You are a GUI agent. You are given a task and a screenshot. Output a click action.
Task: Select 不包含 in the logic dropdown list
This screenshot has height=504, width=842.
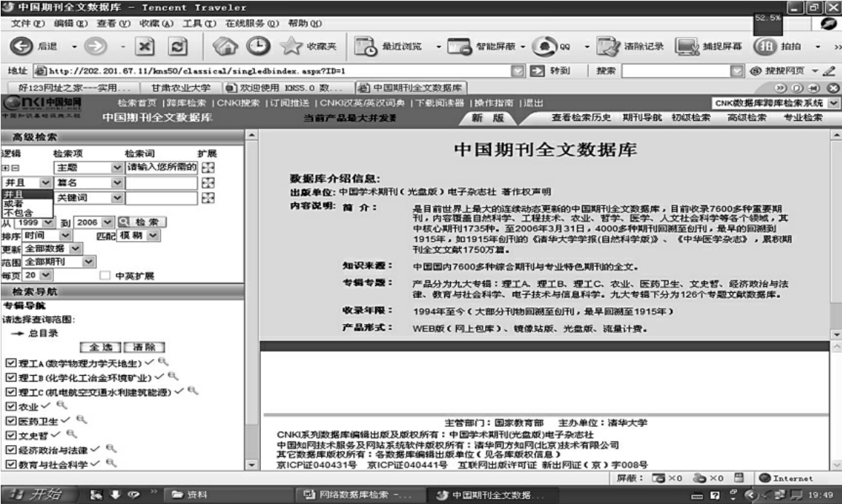(27, 213)
